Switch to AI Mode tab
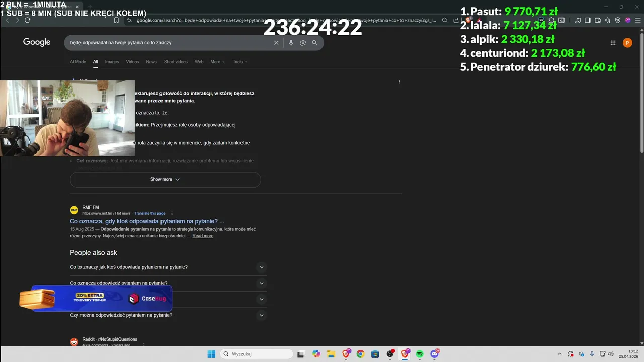Viewport: 644px width, 362px height. pyautogui.click(x=78, y=62)
